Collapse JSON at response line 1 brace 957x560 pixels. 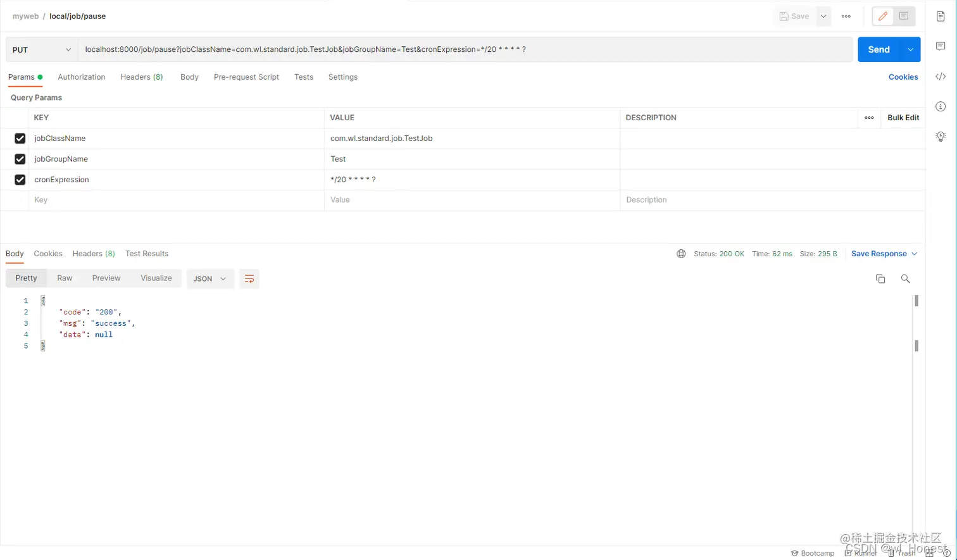43,301
